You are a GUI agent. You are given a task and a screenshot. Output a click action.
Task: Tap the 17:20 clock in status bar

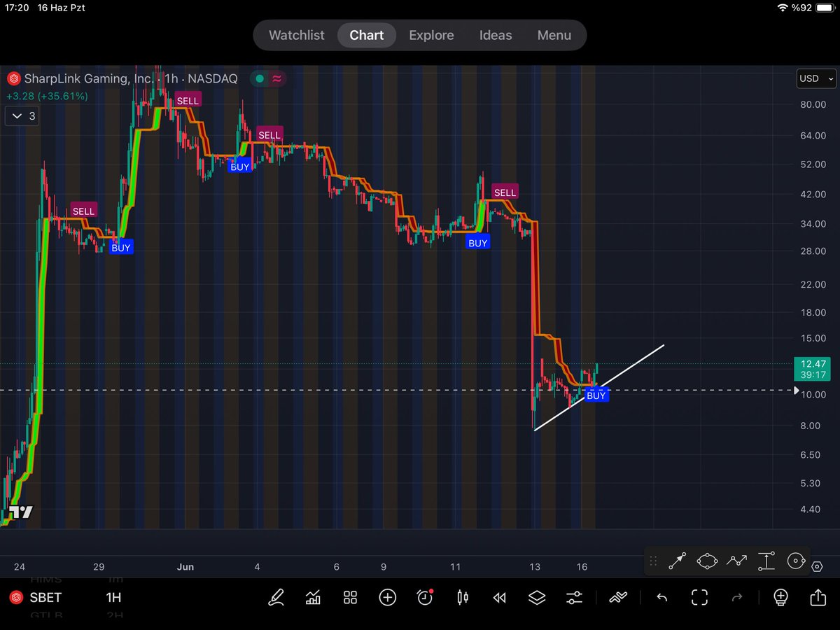coord(16,7)
